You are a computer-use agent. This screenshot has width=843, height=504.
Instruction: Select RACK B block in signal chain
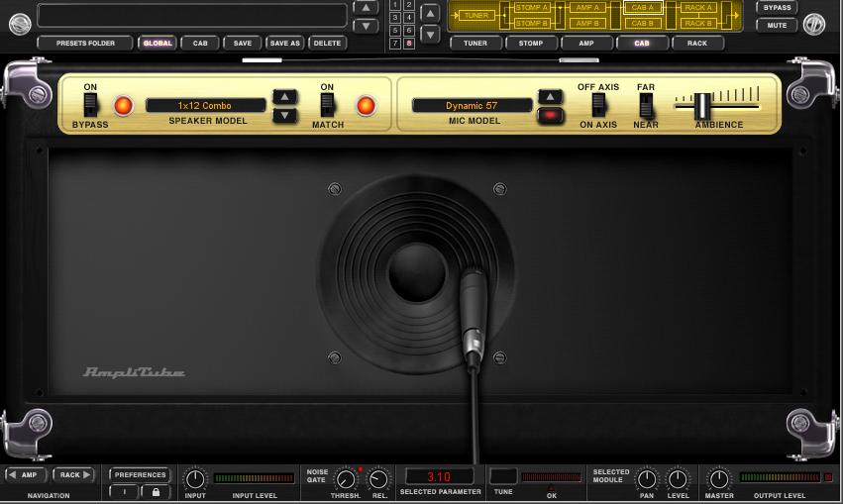pyautogui.click(x=698, y=23)
